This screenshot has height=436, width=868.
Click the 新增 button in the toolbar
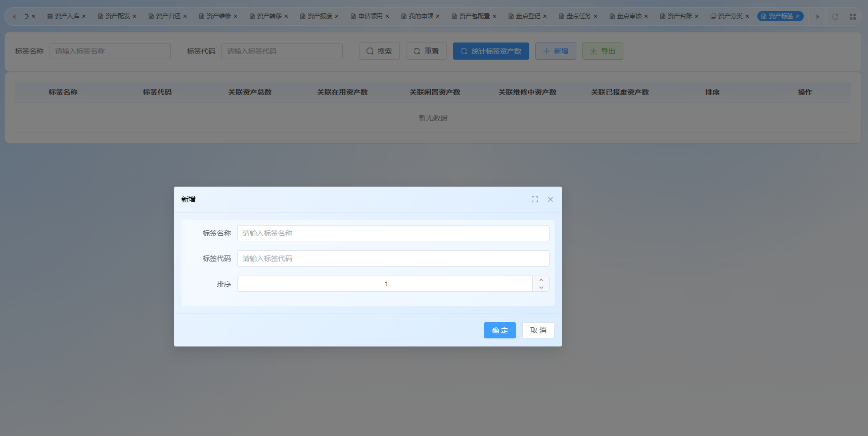[556, 51]
